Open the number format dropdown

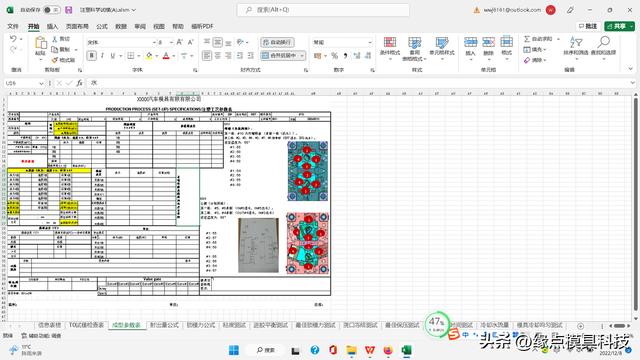pos(370,42)
